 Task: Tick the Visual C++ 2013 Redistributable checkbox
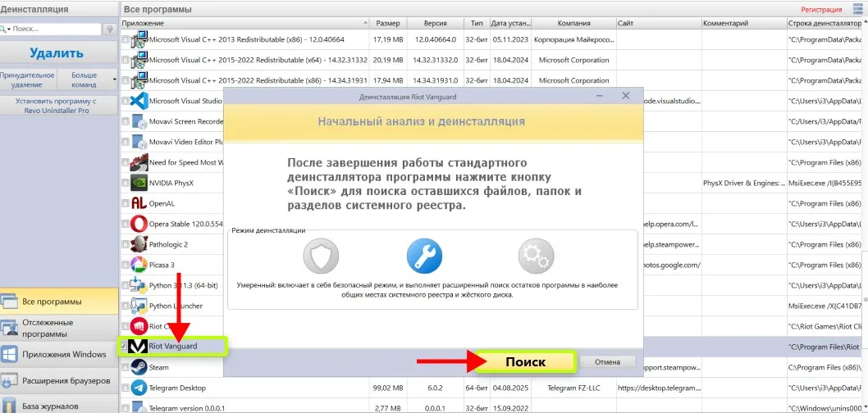coord(125,40)
